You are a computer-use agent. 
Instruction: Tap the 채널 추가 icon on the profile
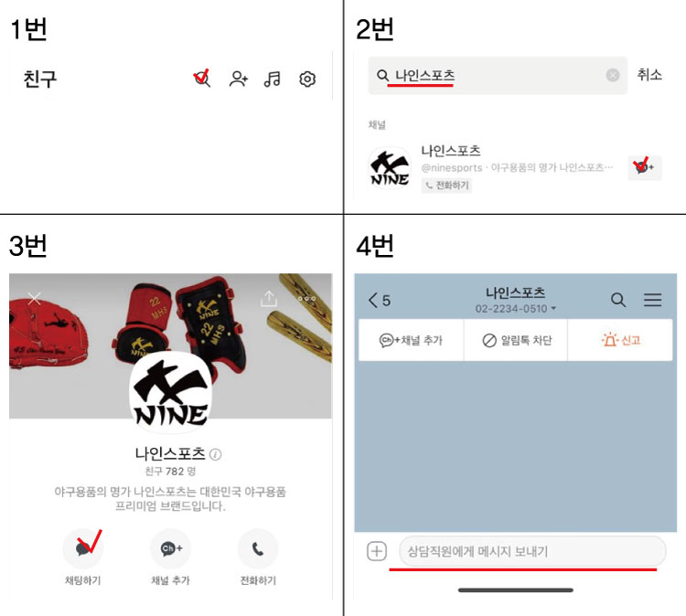coord(171,548)
